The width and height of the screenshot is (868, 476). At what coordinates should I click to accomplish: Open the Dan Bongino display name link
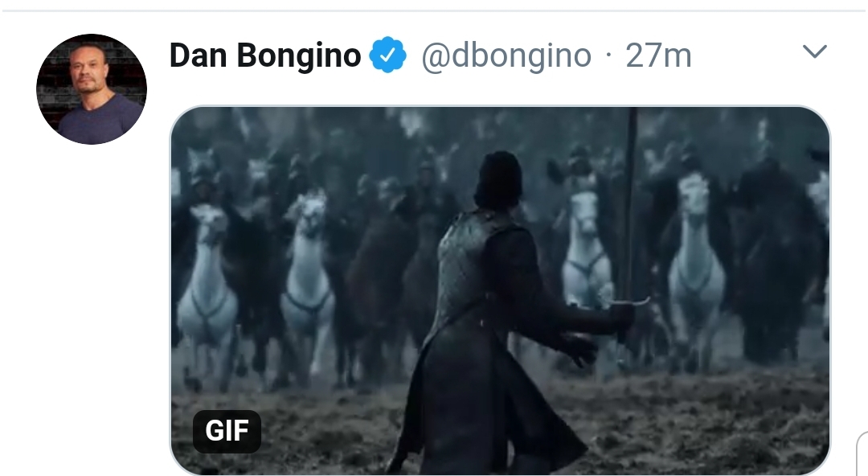coord(265,55)
